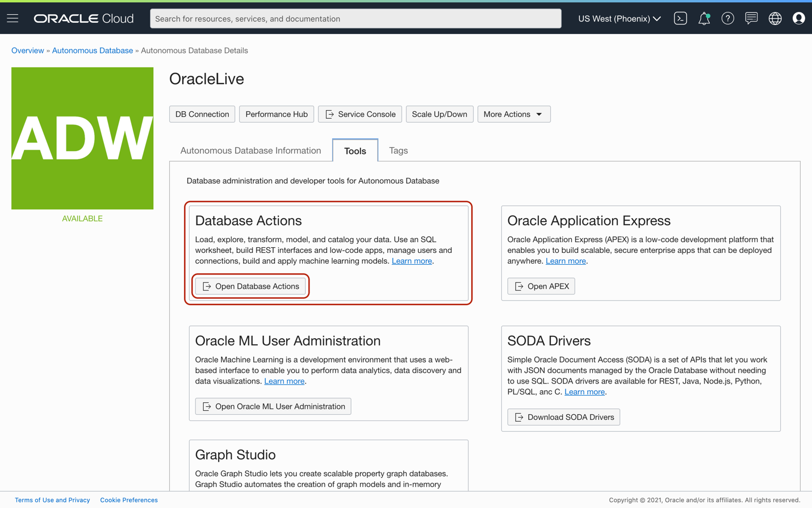Click the help question mark icon
The width and height of the screenshot is (812, 508).
point(727,19)
